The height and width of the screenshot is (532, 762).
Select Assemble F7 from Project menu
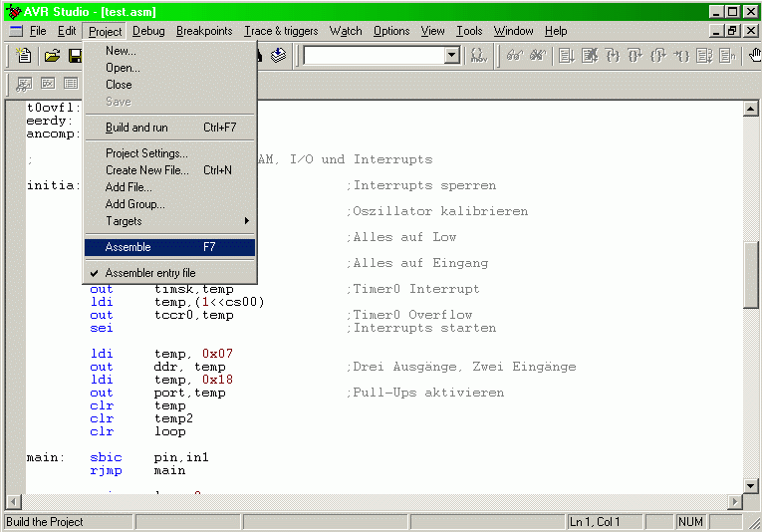(169, 247)
